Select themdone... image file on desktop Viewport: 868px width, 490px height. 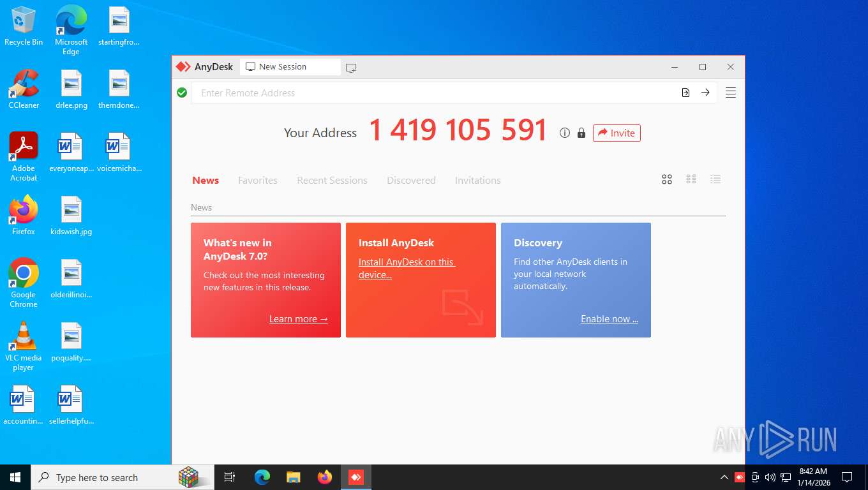tap(119, 89)
